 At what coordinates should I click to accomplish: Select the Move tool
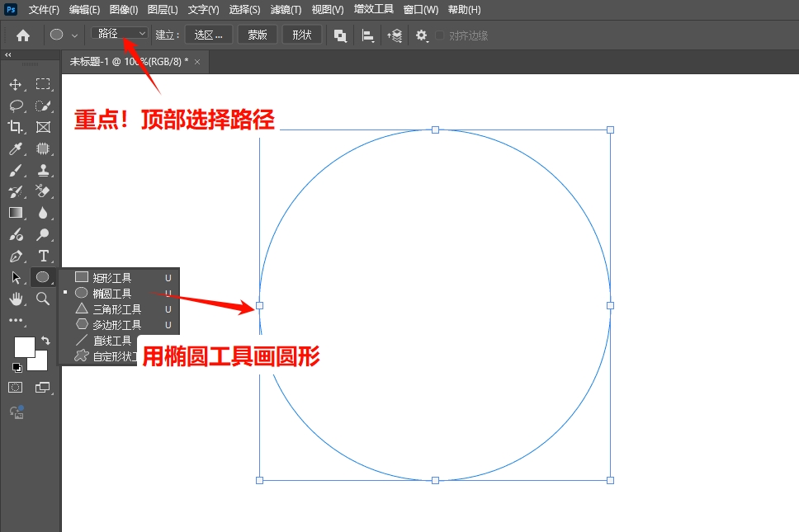[16, 84]
